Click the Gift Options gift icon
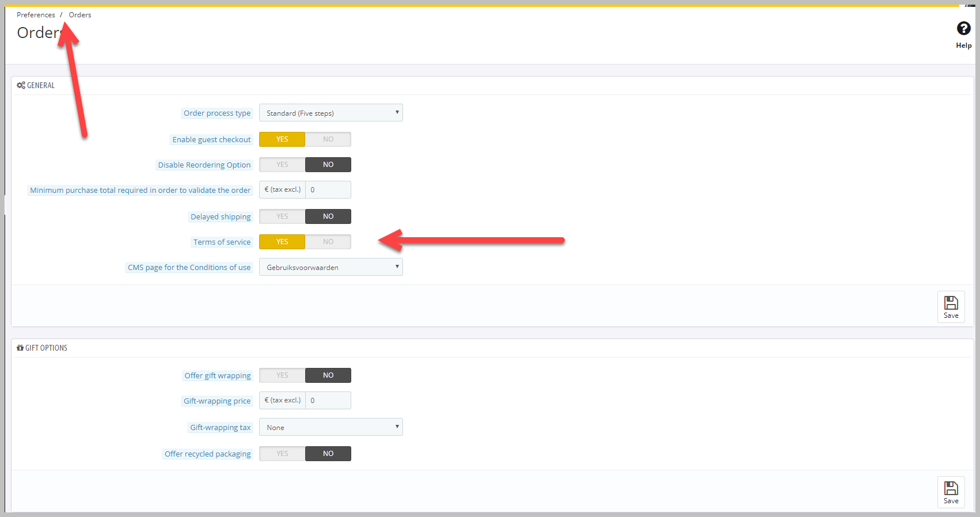 click(20, 348)
